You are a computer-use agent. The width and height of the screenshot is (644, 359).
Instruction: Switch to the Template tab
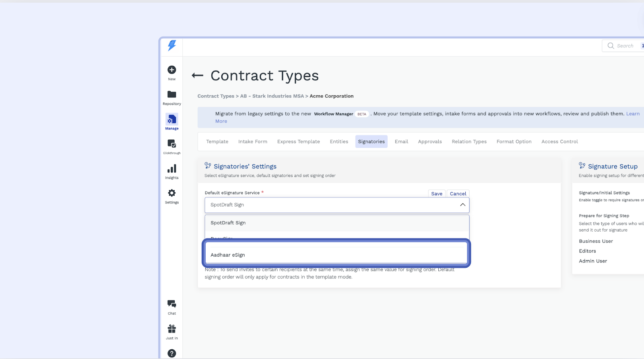click(217, 142)
